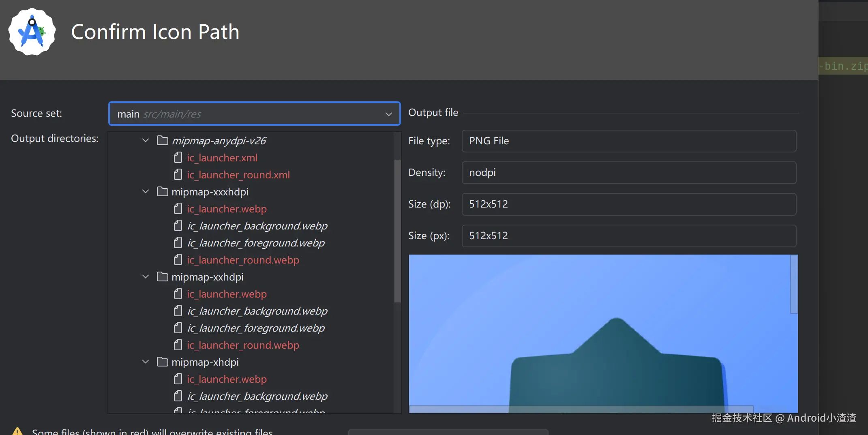This screenshot has width=868, height=435.
Task: Select the mipmap-xxhdpi folder name
Action: tap(208, 277)
